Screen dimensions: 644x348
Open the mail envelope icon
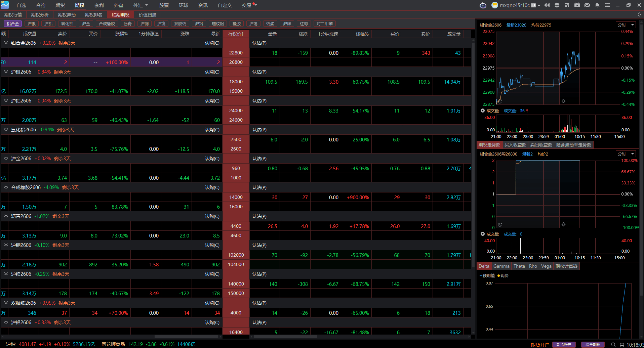pyautogui.click(x=587, y=5)
